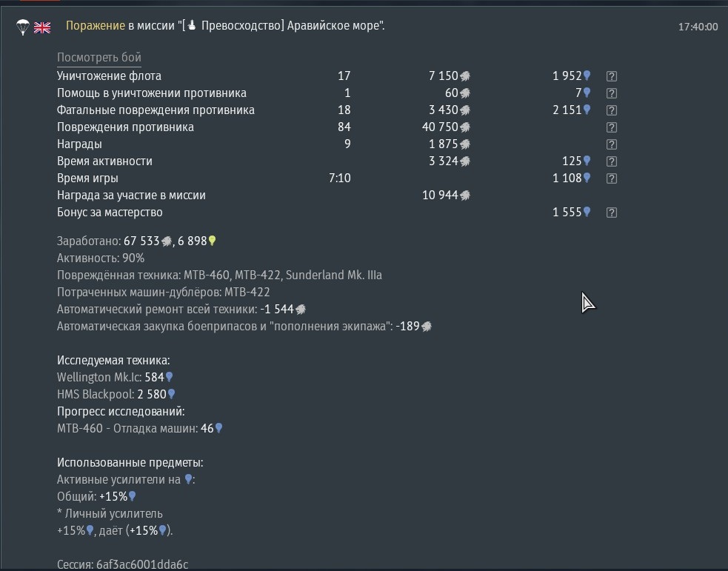
Task: Select the 'Уничтожение флота' row label
Action: coord(109,76)
